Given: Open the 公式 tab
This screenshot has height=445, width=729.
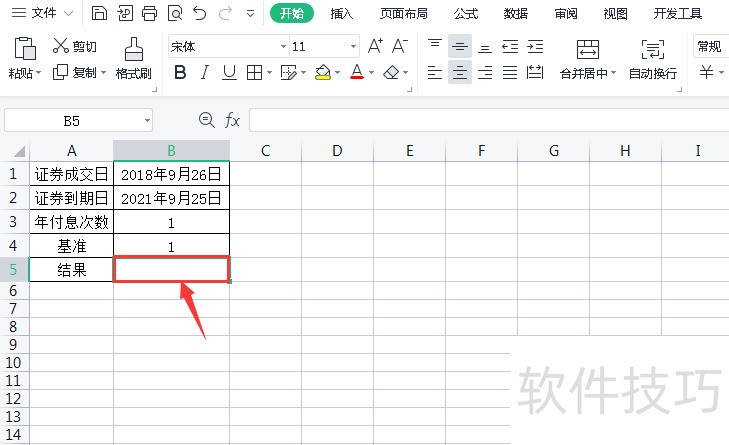Looking at the screenshot, I should pos(466,13).
